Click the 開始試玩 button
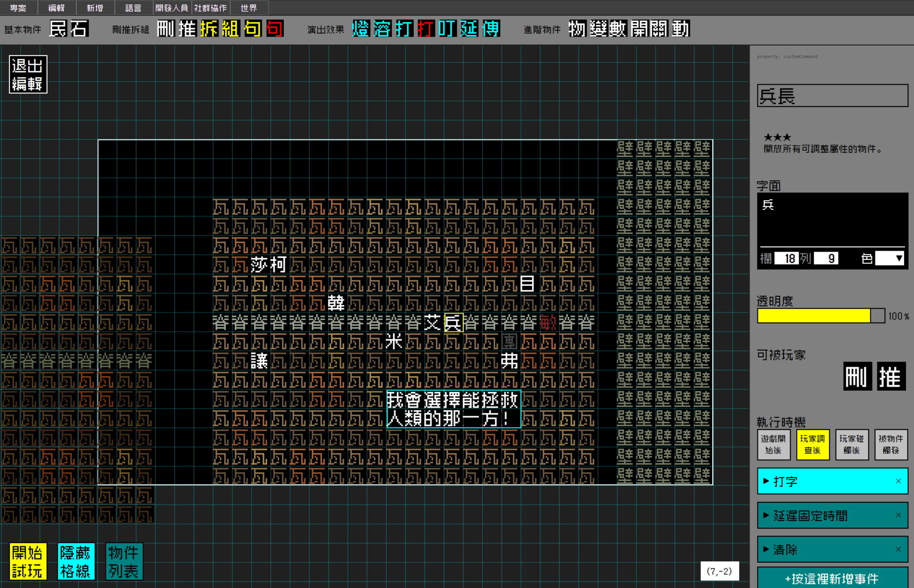The width and height of the screenshot is (914, 588). point(27,561)
